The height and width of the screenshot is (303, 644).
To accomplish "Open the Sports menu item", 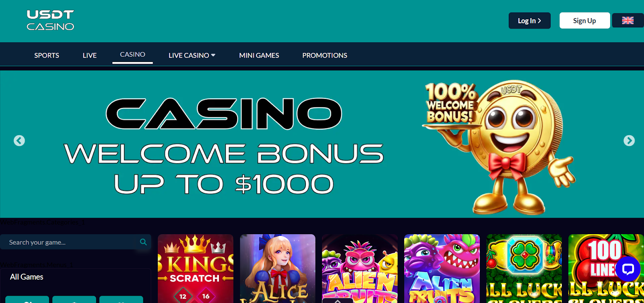I will click(x=47, y=55).
